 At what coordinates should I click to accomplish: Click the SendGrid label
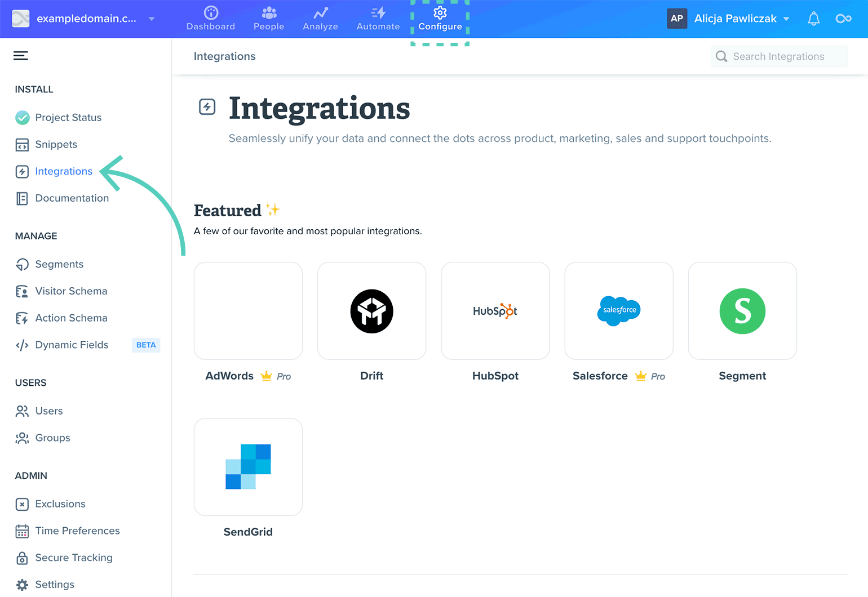tap(248, 532)
